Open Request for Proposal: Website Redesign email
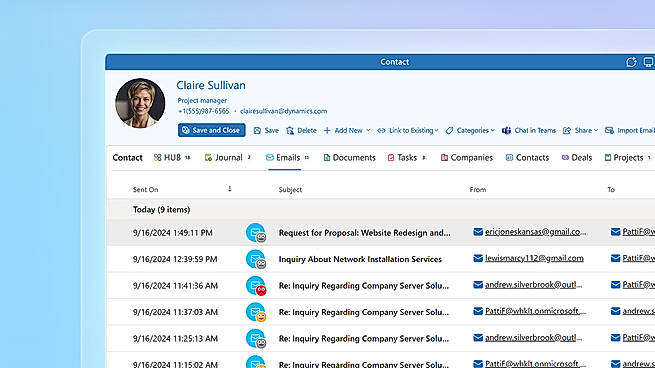The width and height of the screenshot is (655, 368). [x=364, y=233]
